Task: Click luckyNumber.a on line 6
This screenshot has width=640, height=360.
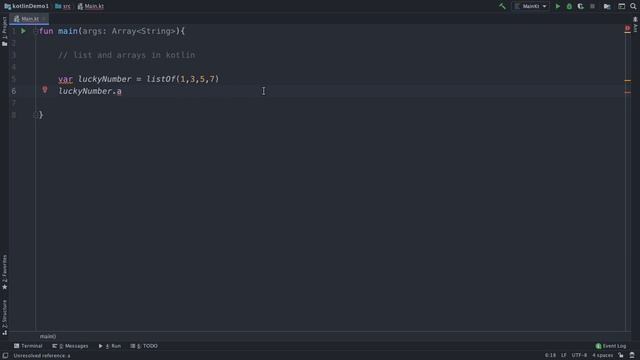Action: [x=90, y=91]
